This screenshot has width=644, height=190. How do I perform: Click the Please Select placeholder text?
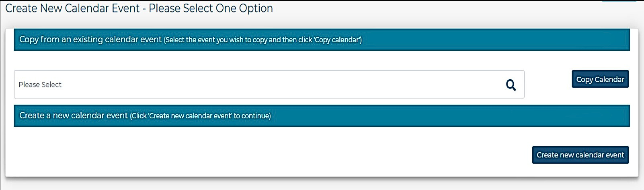click(40, 85)
